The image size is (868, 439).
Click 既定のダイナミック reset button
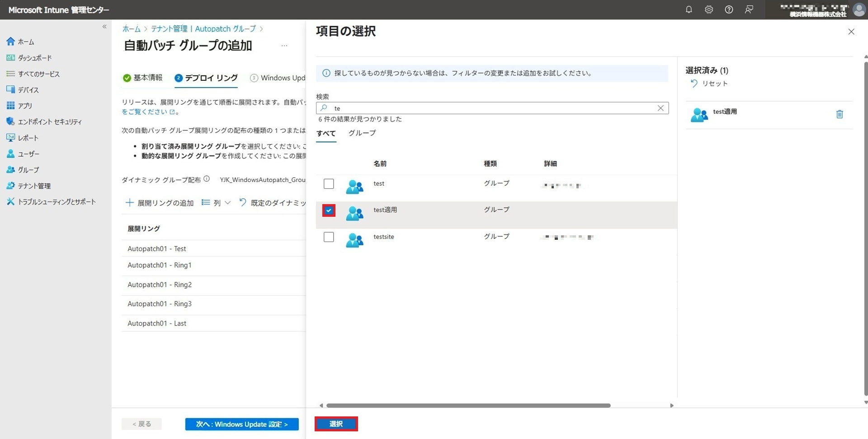[272, 203]
